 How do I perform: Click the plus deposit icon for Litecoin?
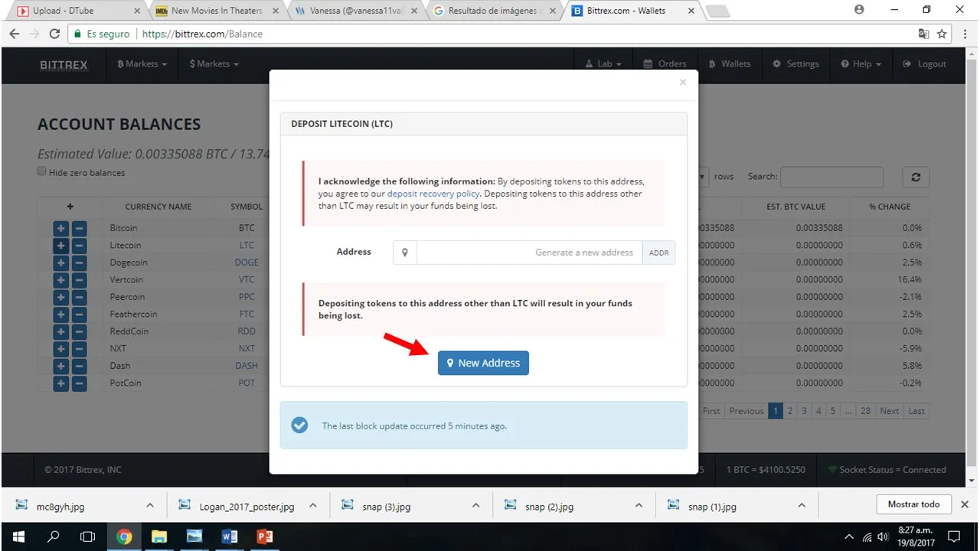point(60,246)
